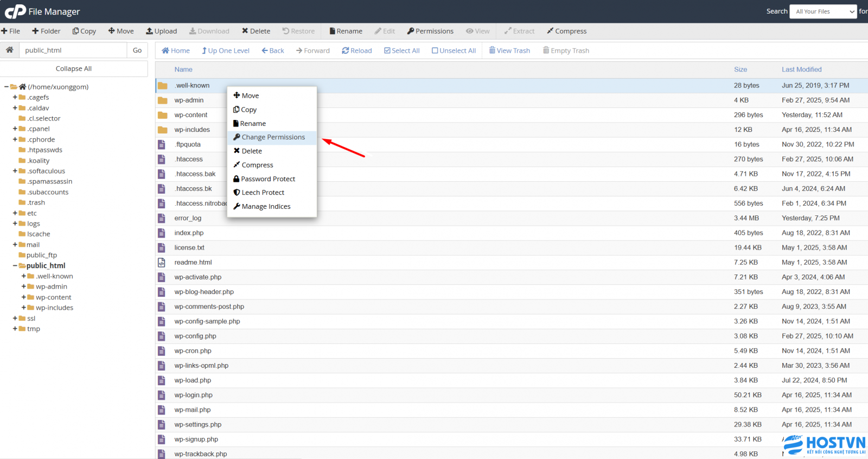
Task: Click Unselect All checkbox
Action: click(x=454, y=50)
